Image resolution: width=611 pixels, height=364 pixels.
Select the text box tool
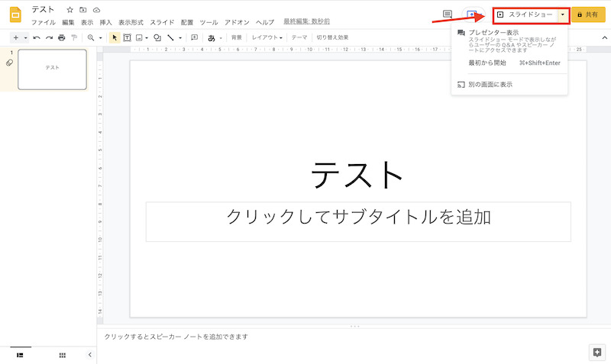[x=127, y=37]
